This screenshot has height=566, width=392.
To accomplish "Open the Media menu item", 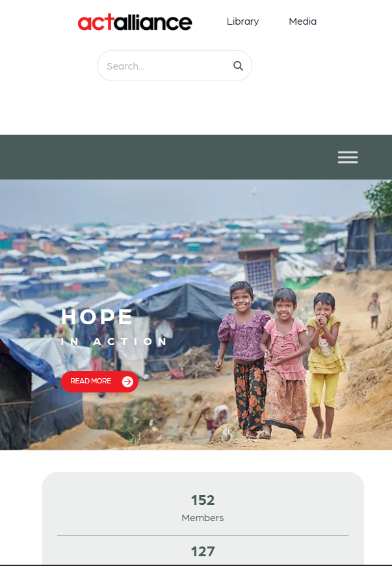I will pyautogui.click(x=302, y=21).
